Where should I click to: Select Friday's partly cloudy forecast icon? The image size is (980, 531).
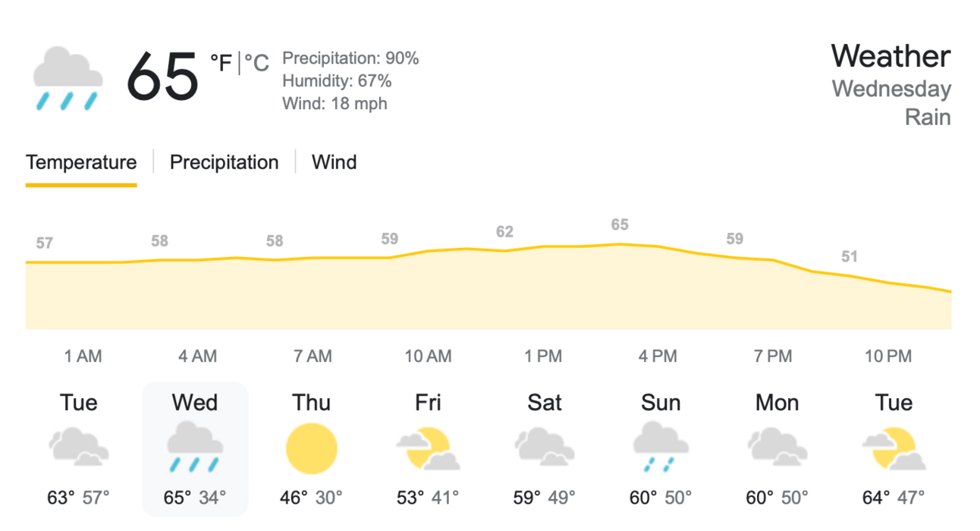(x=428, y=448)
